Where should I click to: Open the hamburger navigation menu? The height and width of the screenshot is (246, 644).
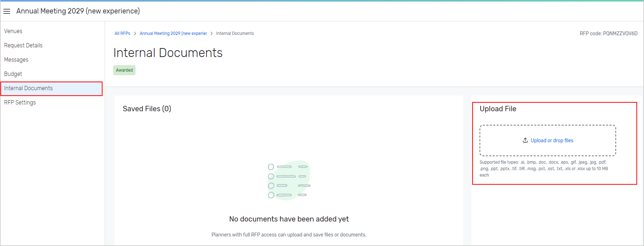7,11
